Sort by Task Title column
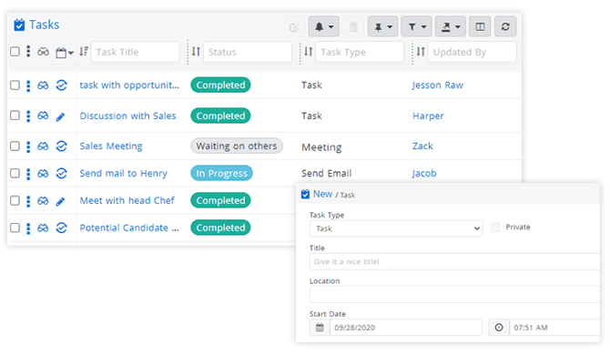Screen dimensions: 610x364 [x=84, y=51]
